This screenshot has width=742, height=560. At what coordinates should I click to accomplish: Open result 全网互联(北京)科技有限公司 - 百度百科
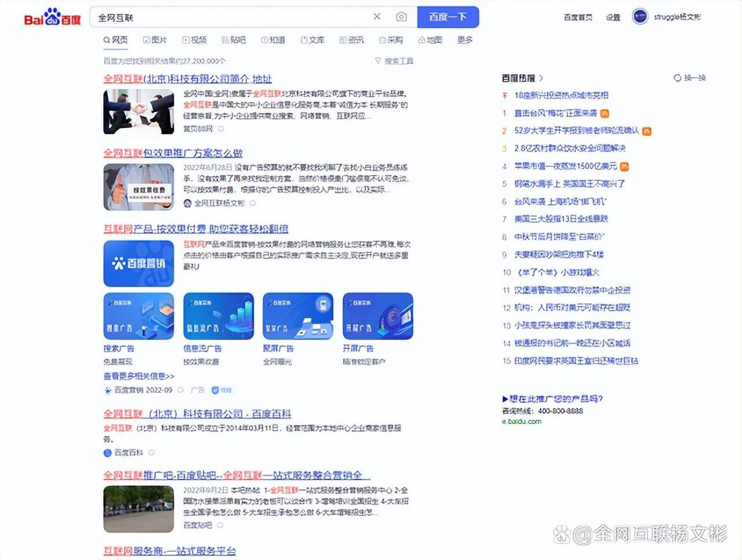coord(197,414)
